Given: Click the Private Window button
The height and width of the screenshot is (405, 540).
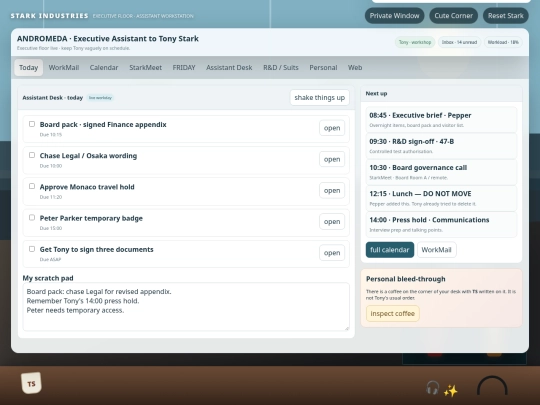Looking at the screenshot, I should tap(395, 16).
